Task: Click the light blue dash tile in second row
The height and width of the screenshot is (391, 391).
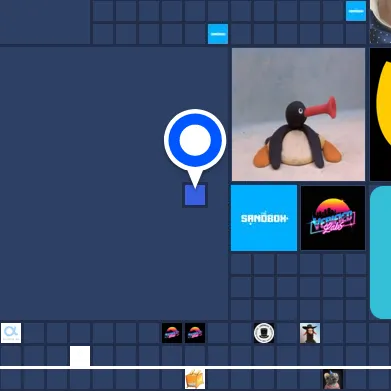Action: [x=218, y=34]
